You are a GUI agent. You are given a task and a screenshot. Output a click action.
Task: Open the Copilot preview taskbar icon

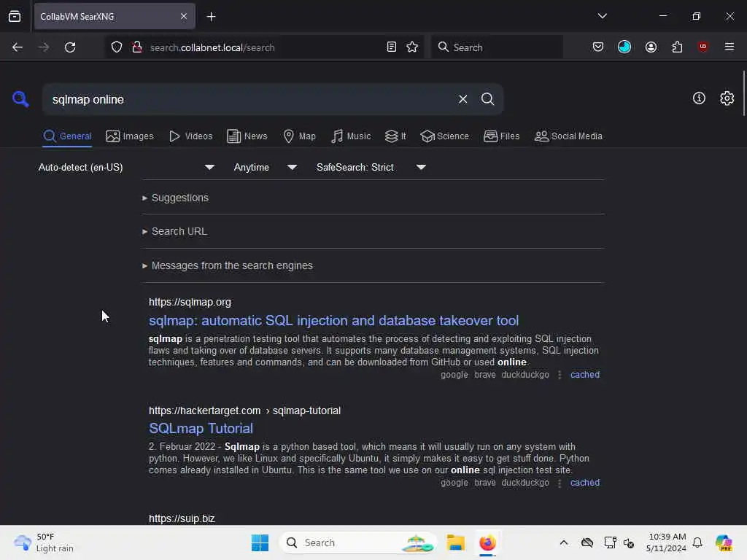click(724, 542)
